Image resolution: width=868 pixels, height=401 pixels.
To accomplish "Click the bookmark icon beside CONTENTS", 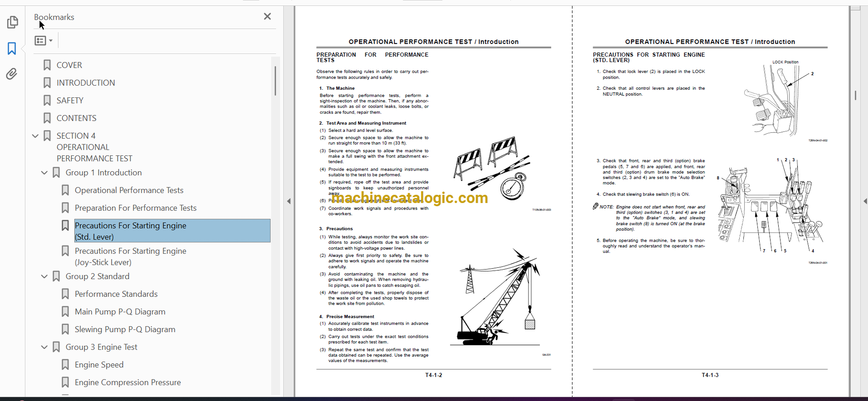I will (x=47, y=118).
